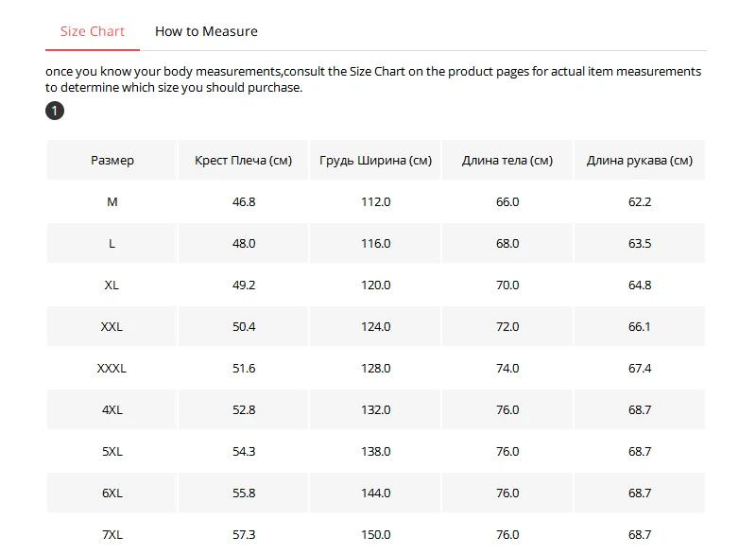Click chest width 150.0 for size 7XL
The width and height of the screenshot is (756, 554).
[x=375, y=534]
